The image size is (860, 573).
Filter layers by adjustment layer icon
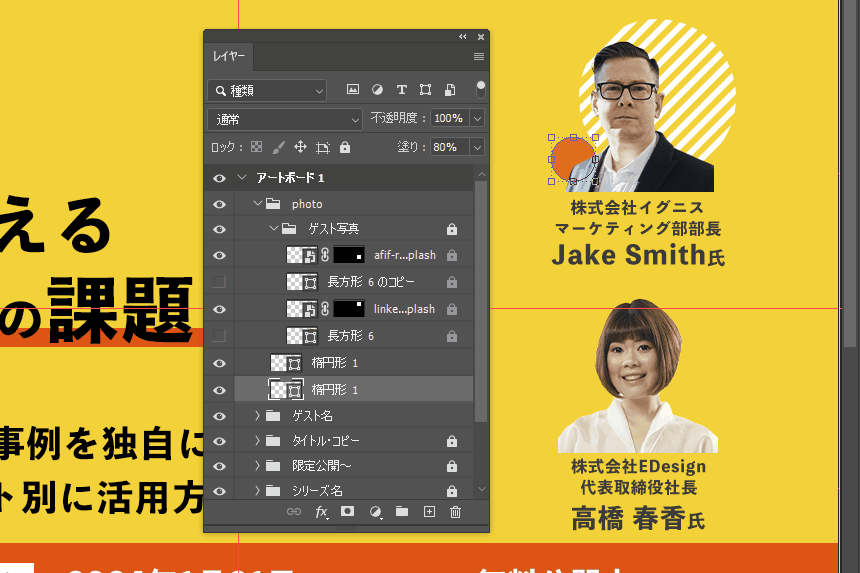coord(377,90)
